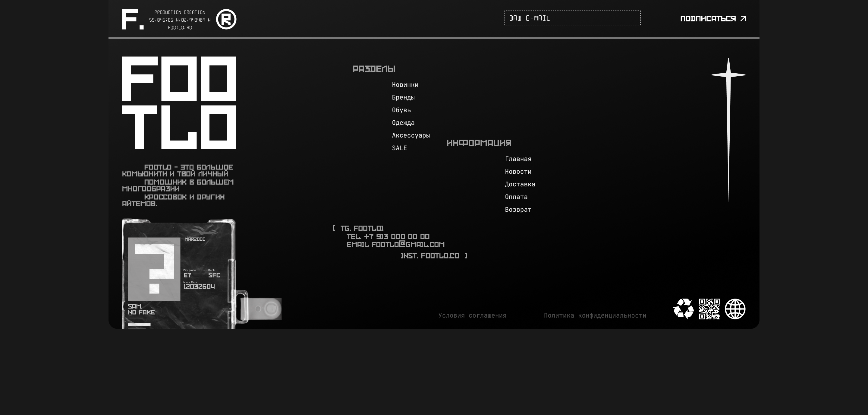
Task: Go to the Бренды section
Action: point(403,97)
